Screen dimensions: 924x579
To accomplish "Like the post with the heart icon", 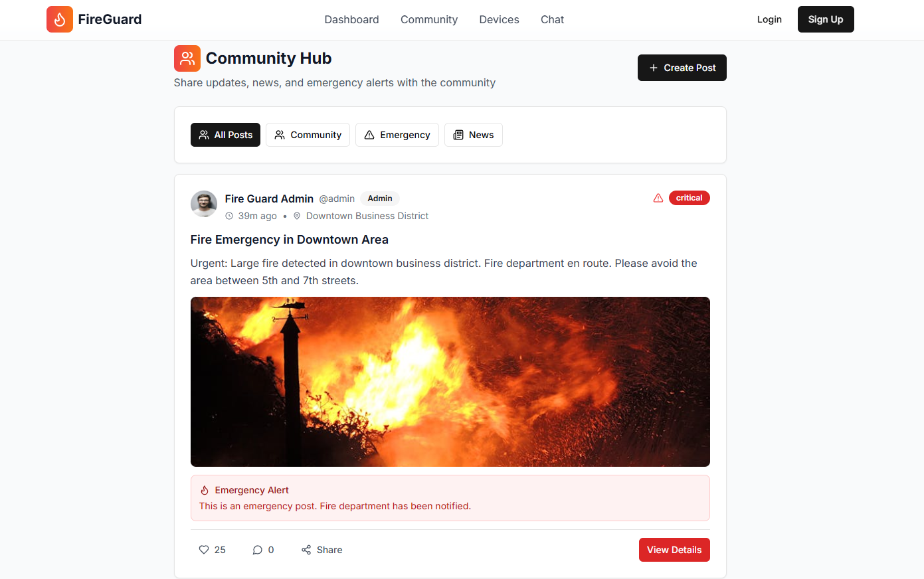I will (204, 550).
